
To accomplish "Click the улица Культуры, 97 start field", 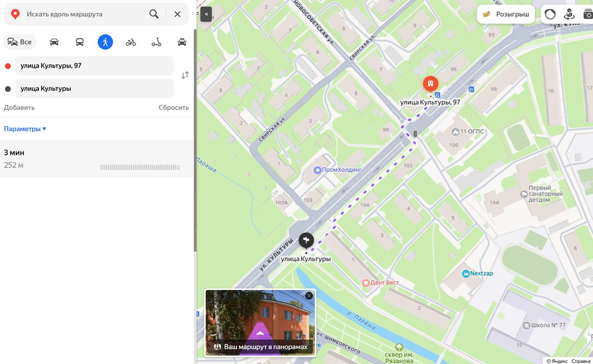I will 94,66.
